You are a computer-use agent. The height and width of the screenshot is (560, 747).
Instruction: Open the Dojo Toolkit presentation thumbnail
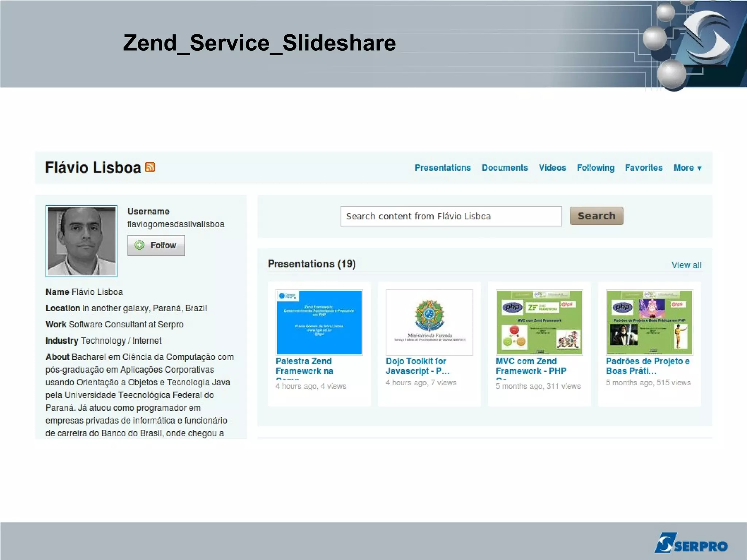click(x=429, y=323)
